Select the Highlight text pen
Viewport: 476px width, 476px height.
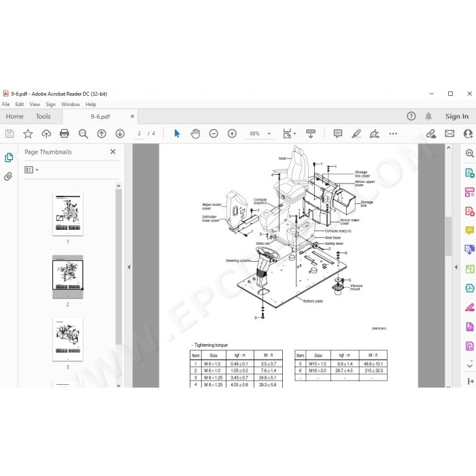[356, 133]
